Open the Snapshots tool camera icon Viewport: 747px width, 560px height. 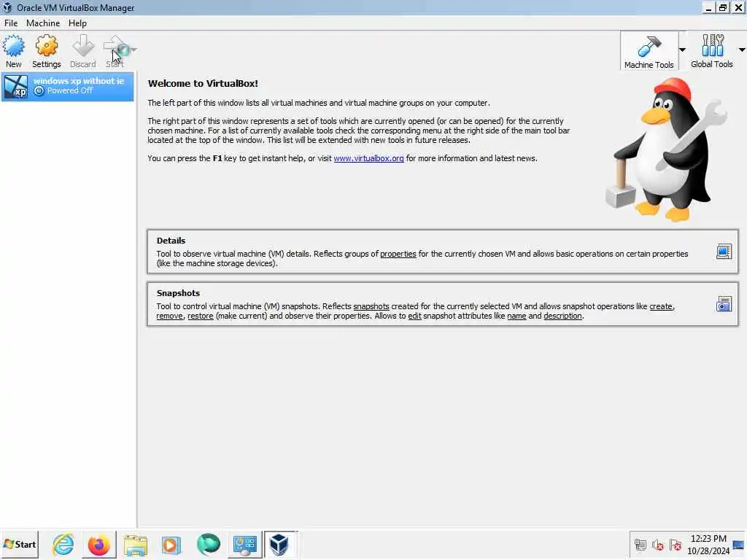click(x=724, y=304)
